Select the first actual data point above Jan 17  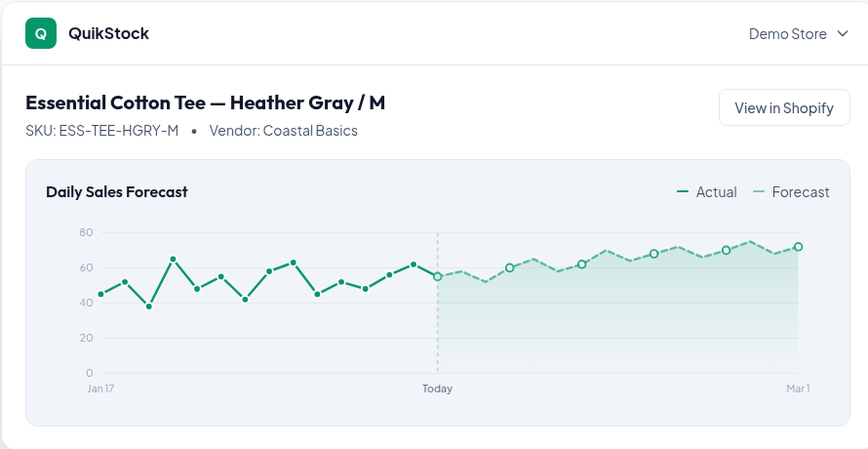pyautogui.click(x=101, y=294)
